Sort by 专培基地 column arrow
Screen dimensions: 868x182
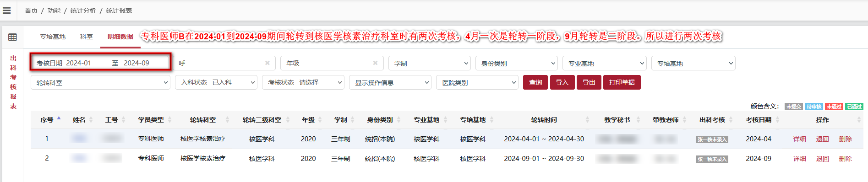[x=491, y=120]
